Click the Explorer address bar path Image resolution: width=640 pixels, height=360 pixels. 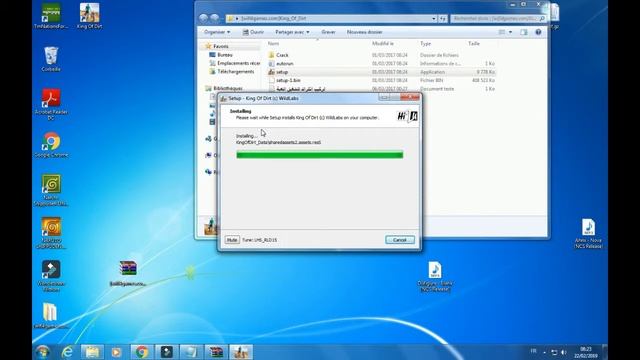331,18
